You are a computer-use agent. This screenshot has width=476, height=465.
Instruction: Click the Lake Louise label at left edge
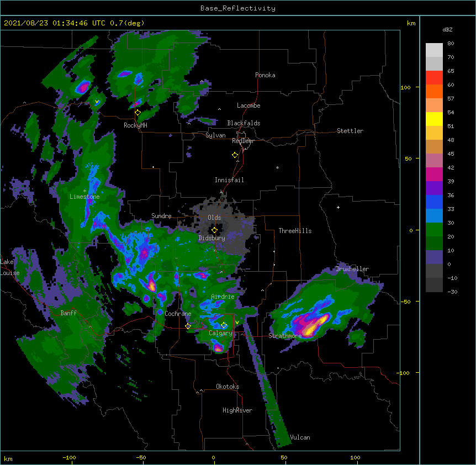(x=9, y=267)
